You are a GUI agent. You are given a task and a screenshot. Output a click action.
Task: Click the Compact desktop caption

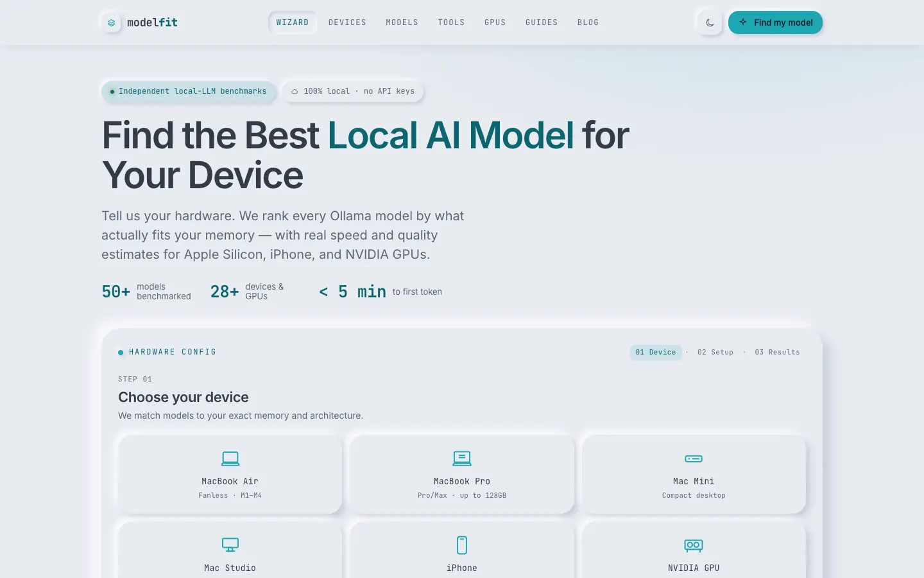pos(694,495)
